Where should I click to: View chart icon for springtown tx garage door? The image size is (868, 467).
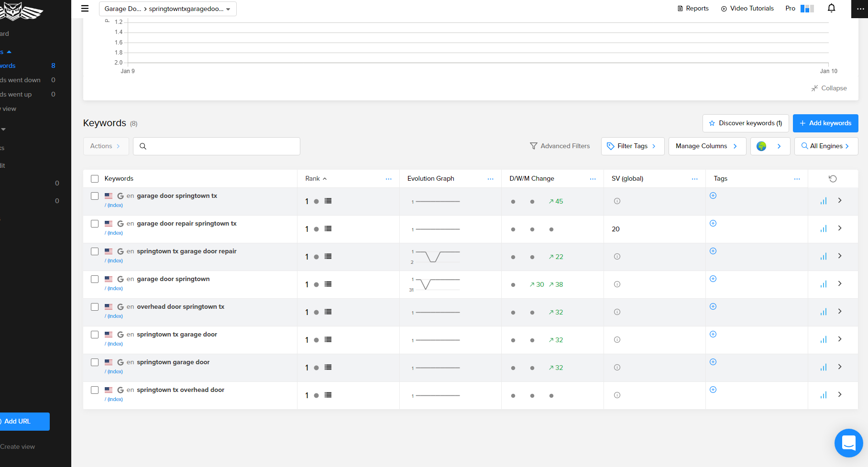point(824,340)
